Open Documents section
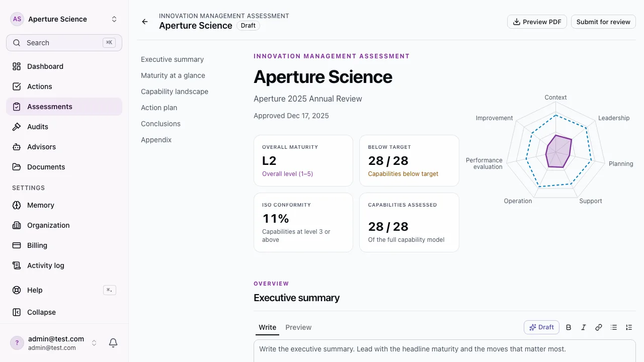 pos(64,167)
